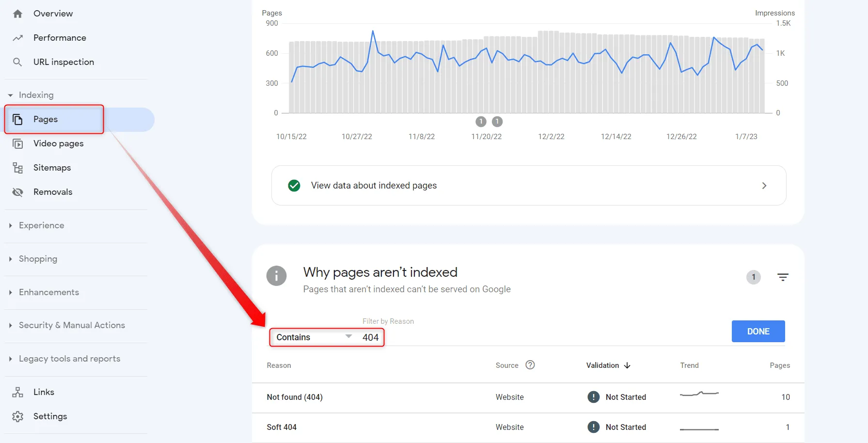Click the Removals crossed-eye icon
The width and height of the screenshot is (868, 443).
click(x=18, y=192)
